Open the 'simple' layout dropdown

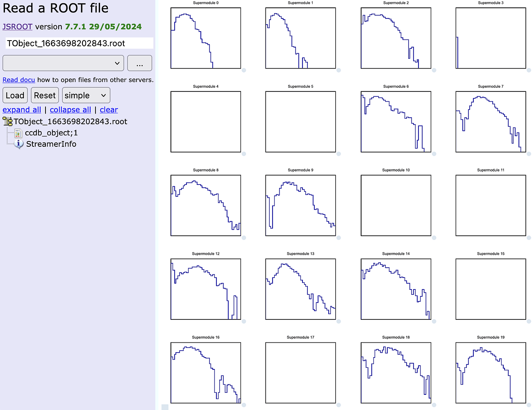click(x=86, y=96)
